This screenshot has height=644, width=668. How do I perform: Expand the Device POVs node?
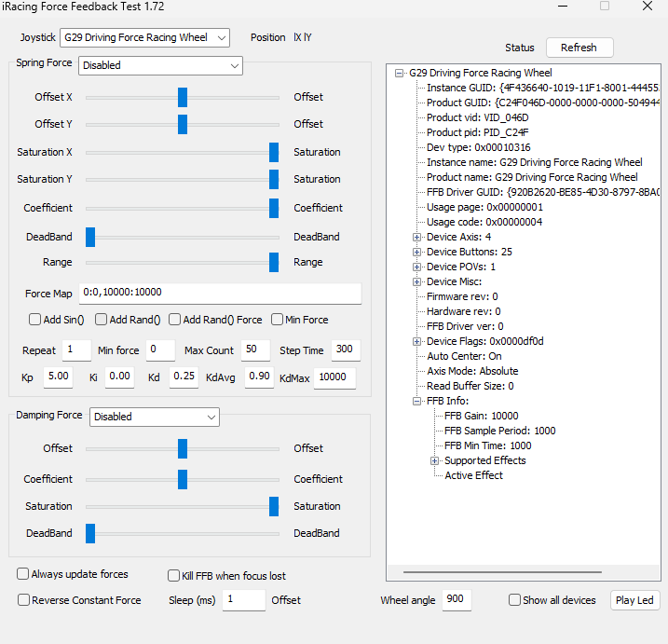[416, 267]
